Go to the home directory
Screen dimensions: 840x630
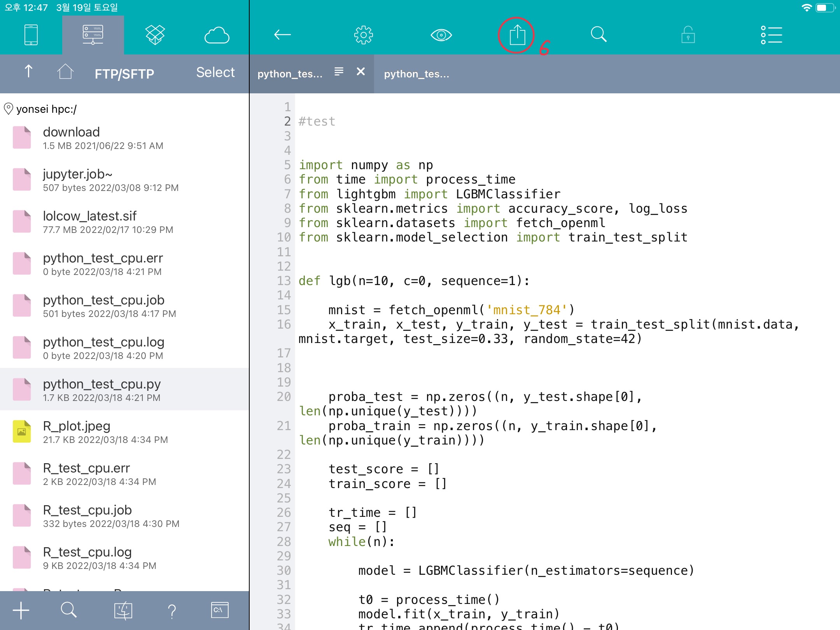pos(65,72)
